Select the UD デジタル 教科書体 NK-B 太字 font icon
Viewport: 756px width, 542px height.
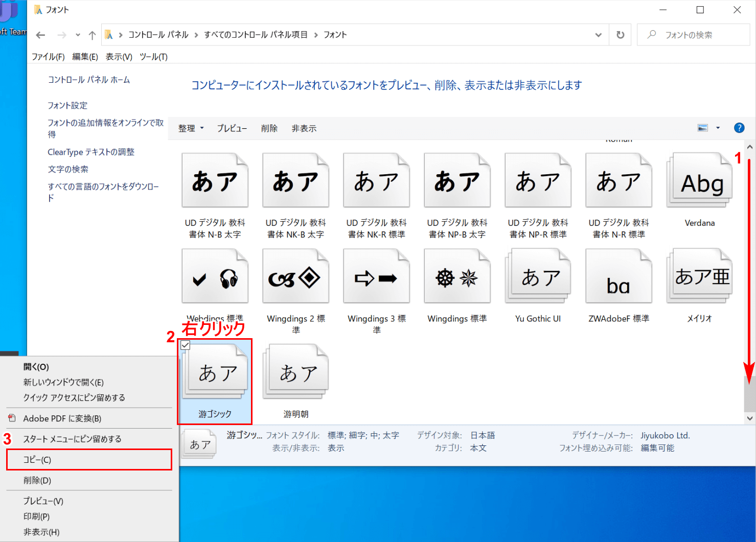[x=296, y=180]
